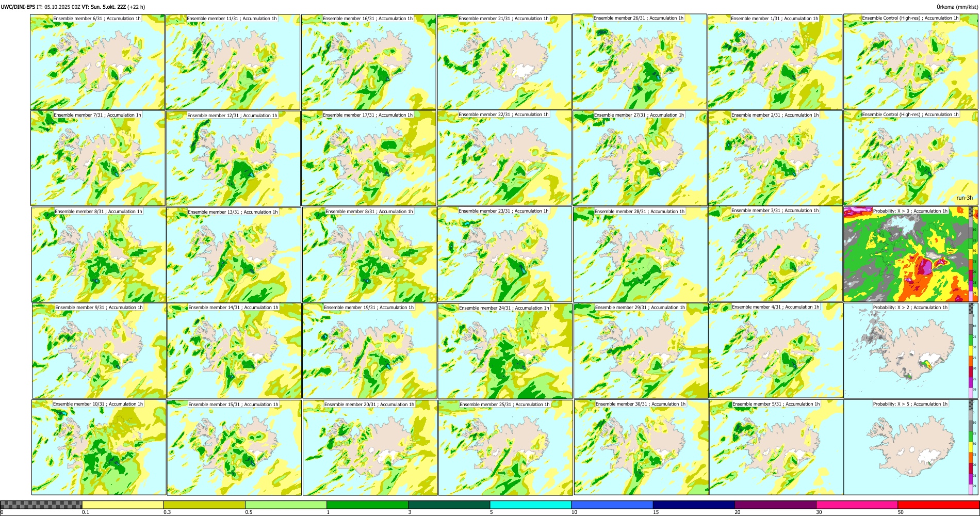Click the 'Ensemble member 25/31' title label
The image size is (980, 516).
(505, 405)
